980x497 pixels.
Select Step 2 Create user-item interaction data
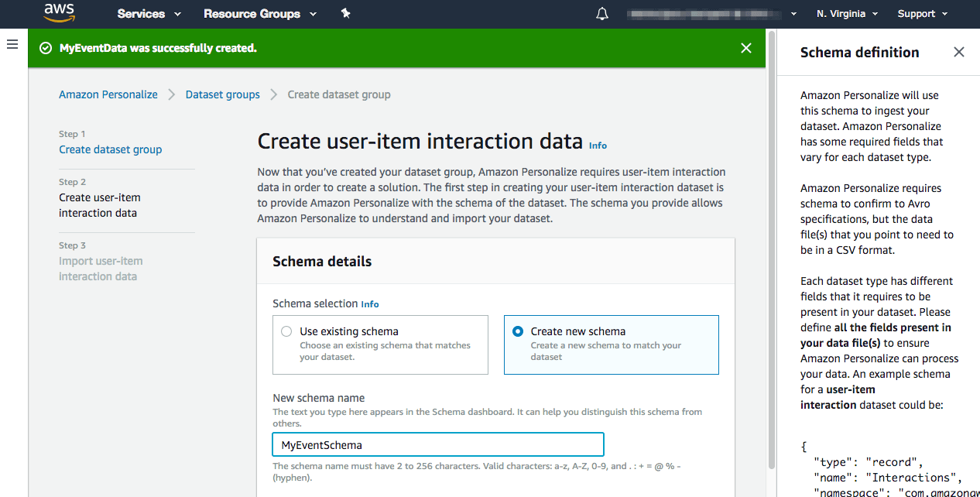99,205
